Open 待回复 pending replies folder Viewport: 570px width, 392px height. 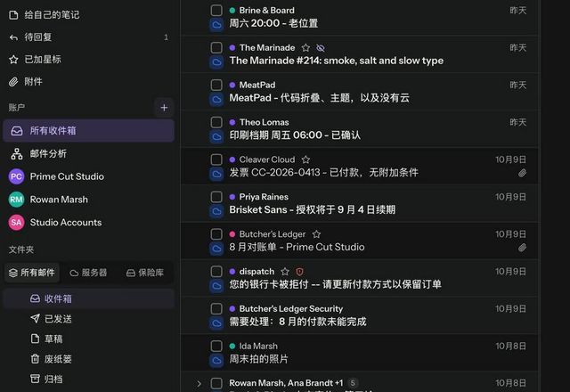click(x=87, y=37)
